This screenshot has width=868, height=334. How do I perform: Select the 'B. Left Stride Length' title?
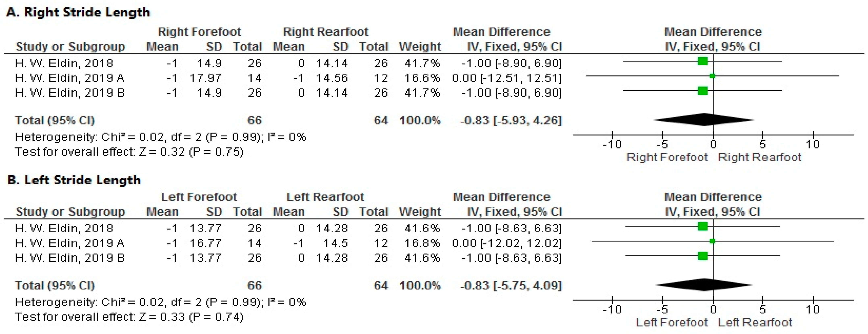point(74,180)
